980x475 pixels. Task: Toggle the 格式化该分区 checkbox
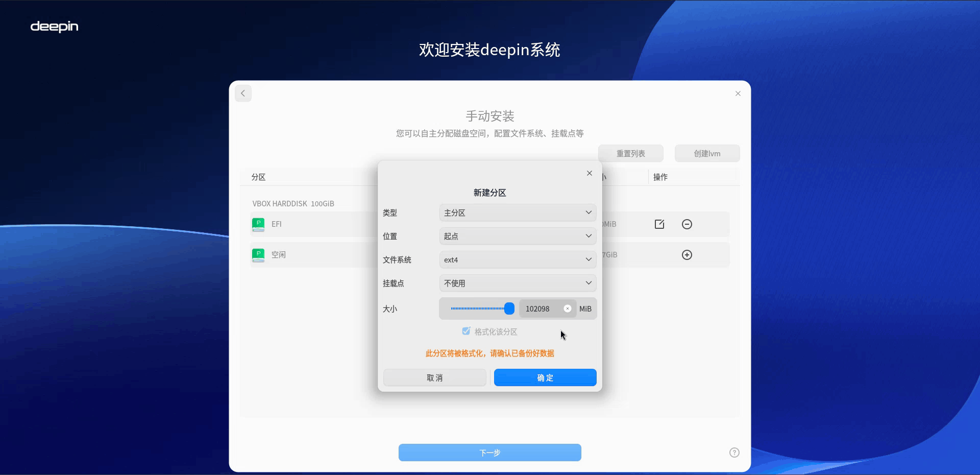click(x=466, y=331)
